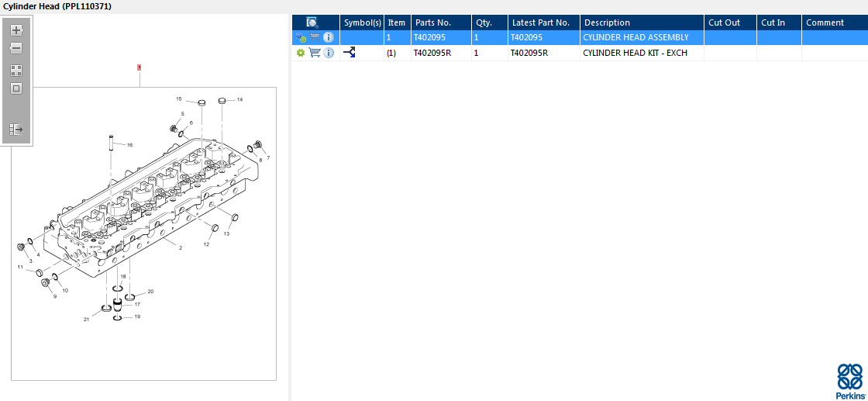Click callout 16 pin label on diagram
The height and width of the screenshot is (401, 868).
point(129,145)
